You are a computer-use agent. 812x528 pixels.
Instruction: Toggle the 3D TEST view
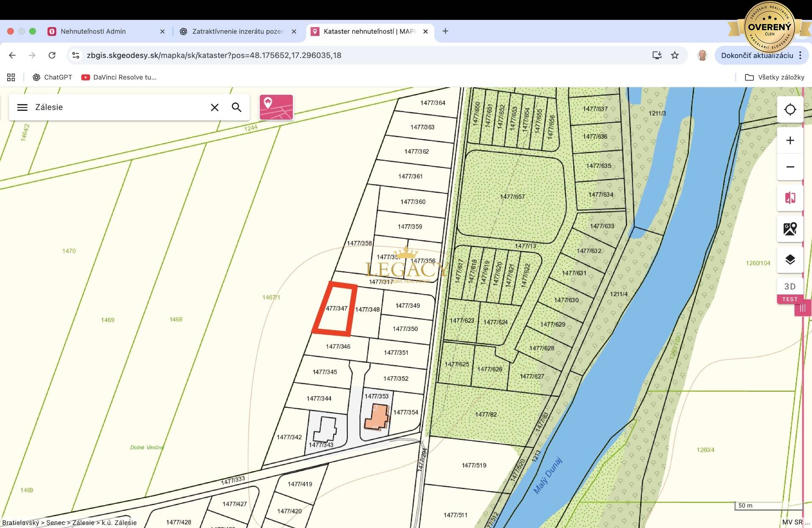790,291
